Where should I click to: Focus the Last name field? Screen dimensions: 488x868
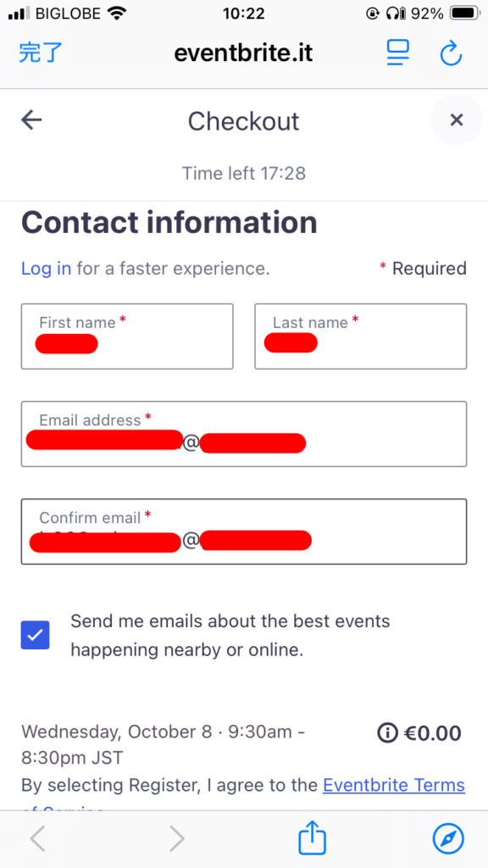[x=361, y=336]
